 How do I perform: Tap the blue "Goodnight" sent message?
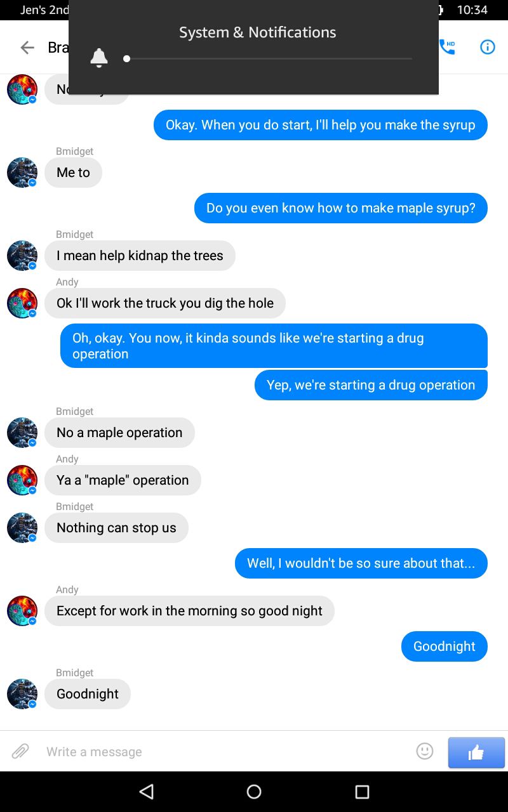click(x=444, y=646)
